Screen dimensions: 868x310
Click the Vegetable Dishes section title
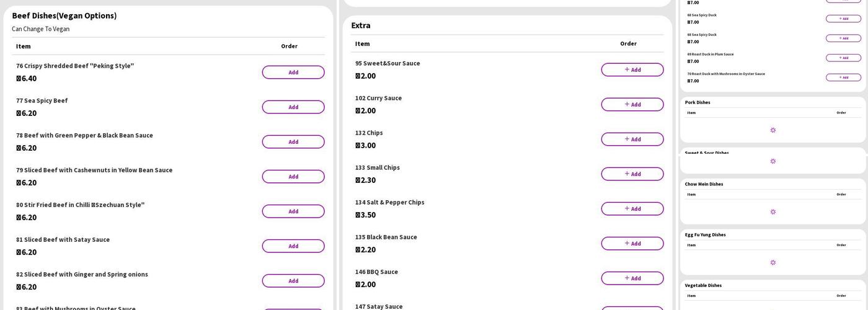click(x=703, y=286)
